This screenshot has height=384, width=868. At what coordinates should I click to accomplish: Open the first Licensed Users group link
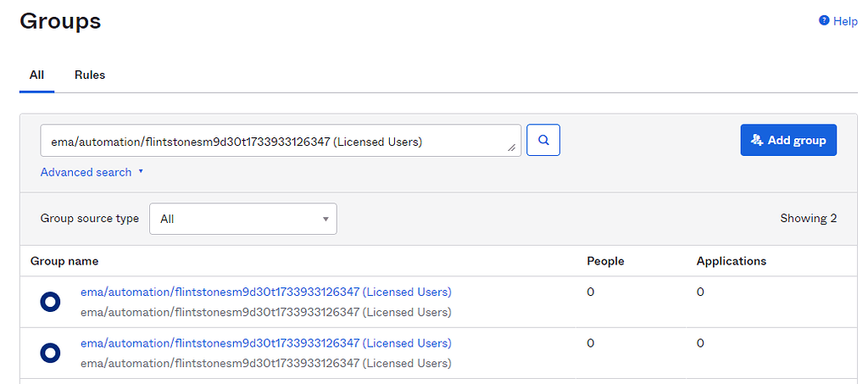click(265, 292)
